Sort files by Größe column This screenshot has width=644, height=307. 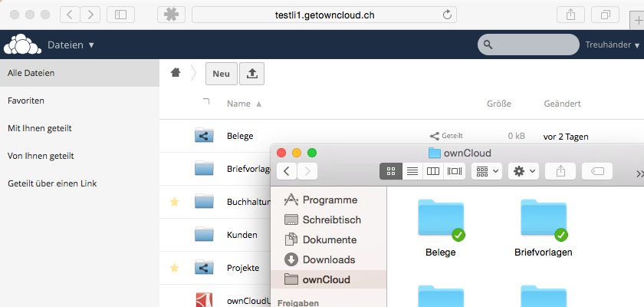[499, 104]
